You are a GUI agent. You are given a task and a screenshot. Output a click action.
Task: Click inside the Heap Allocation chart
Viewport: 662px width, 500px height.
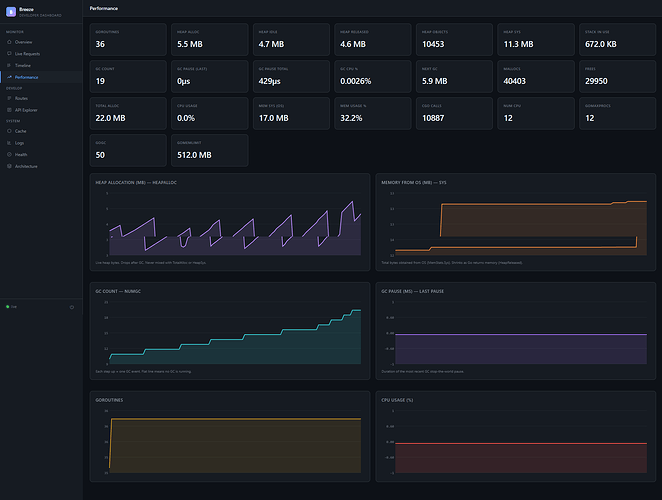230,222
